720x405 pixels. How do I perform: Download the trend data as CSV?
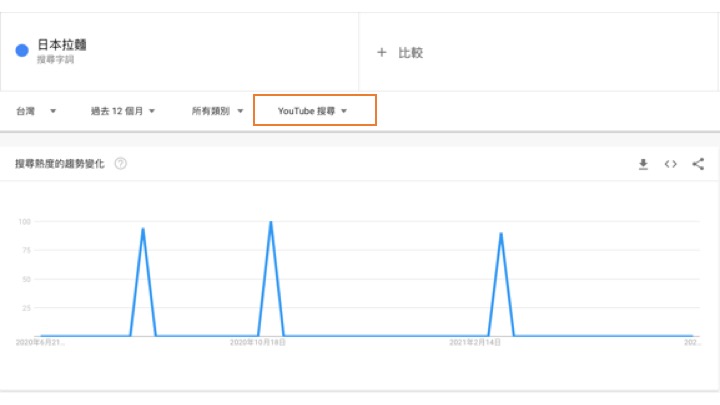click(644, 164)
